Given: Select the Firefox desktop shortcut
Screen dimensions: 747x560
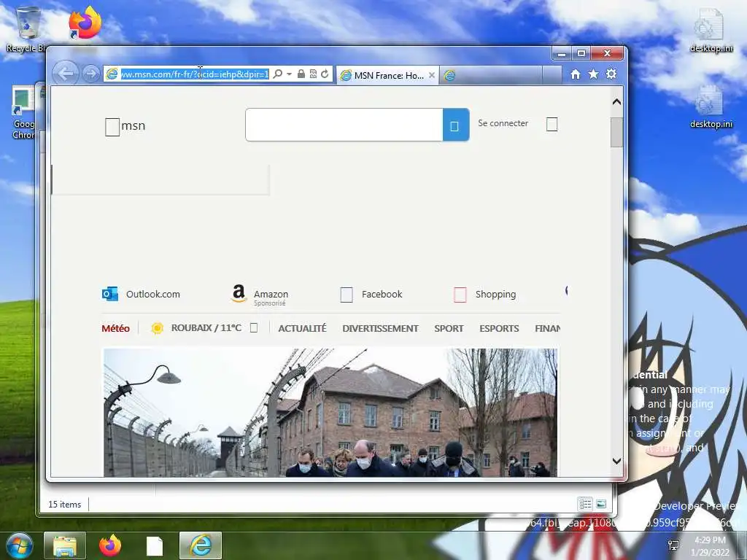Looking at the screenshot, I should pos(85,23).
